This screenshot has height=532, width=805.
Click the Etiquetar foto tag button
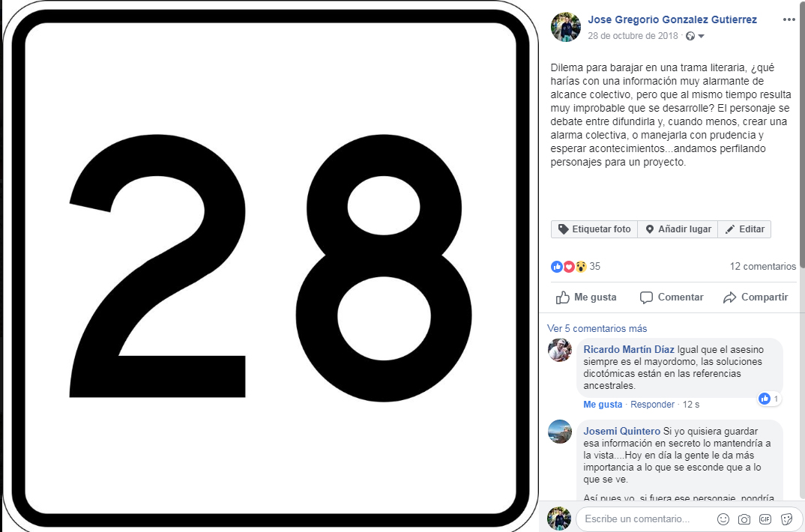[x=594, y=229]
